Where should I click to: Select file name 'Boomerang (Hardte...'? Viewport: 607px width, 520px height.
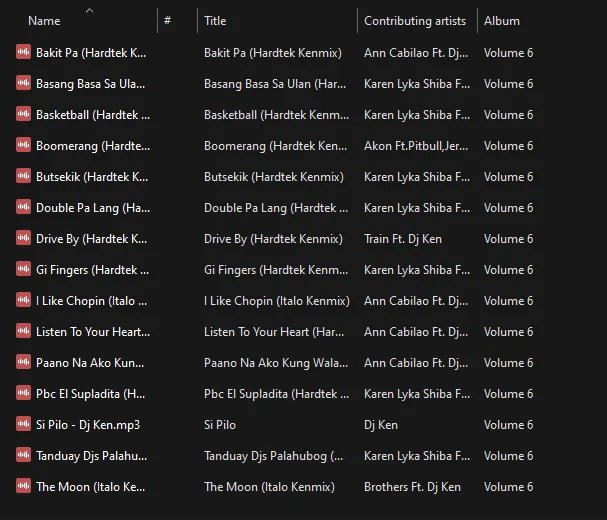[93, 146]
